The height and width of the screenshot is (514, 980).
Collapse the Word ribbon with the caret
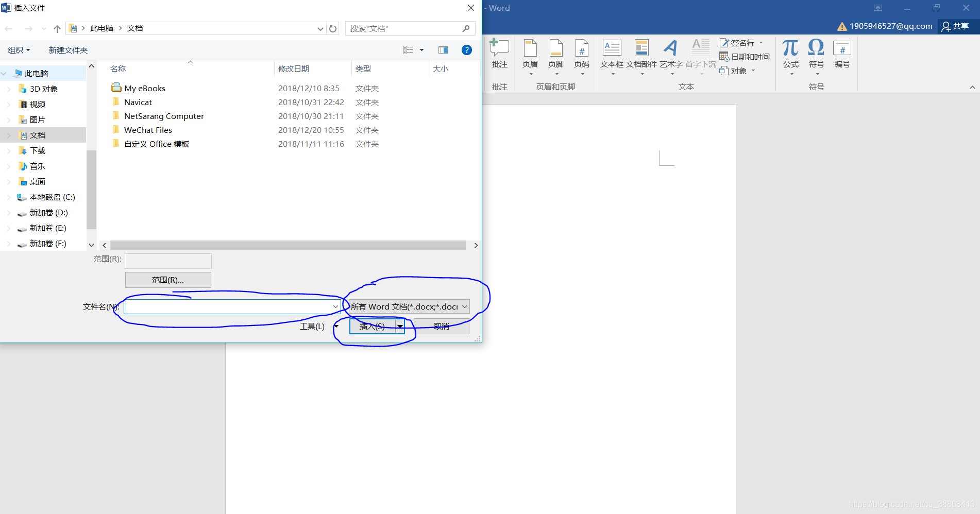[972, 88]
